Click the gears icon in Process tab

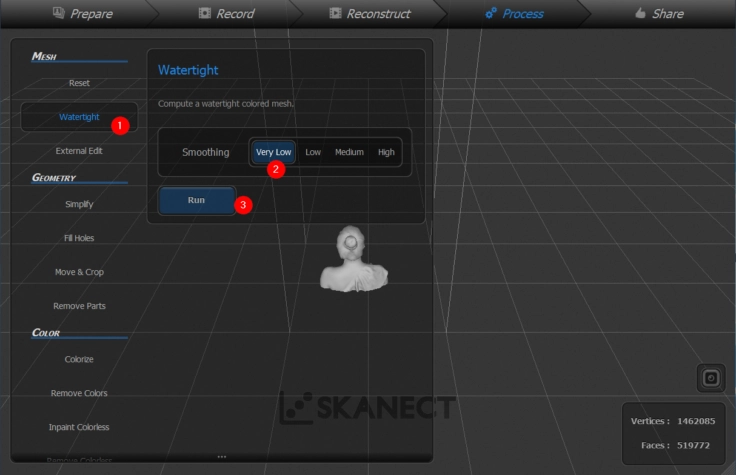coord(490,14)
